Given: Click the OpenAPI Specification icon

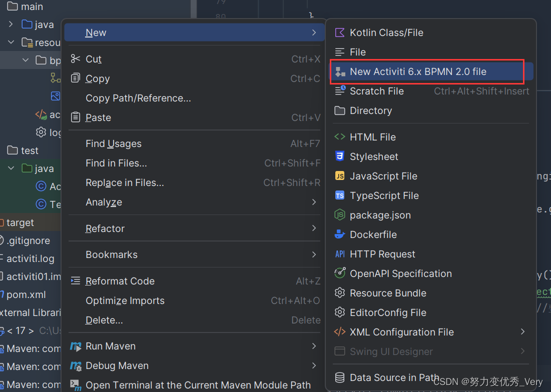Looking at the screenshot, I should [339, 273].
